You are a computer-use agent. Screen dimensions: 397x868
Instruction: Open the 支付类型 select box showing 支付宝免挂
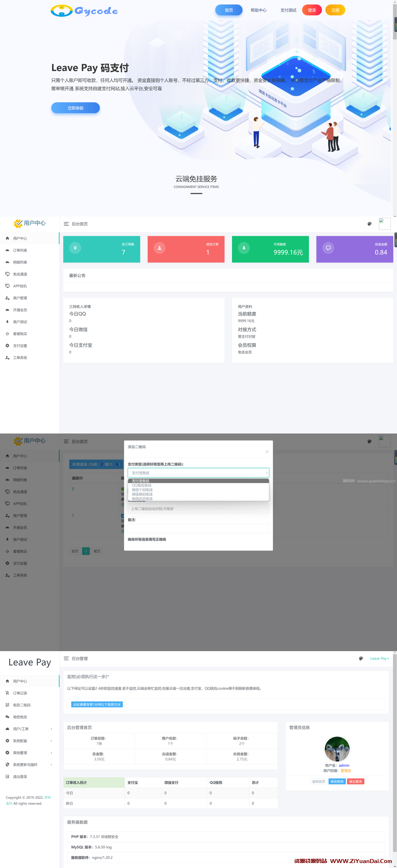(198, 473)
